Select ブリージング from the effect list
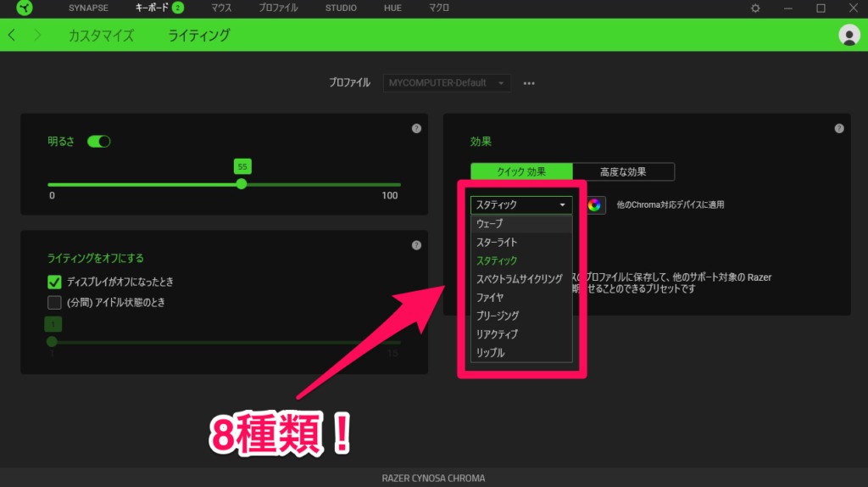 [x=521, y=316]
